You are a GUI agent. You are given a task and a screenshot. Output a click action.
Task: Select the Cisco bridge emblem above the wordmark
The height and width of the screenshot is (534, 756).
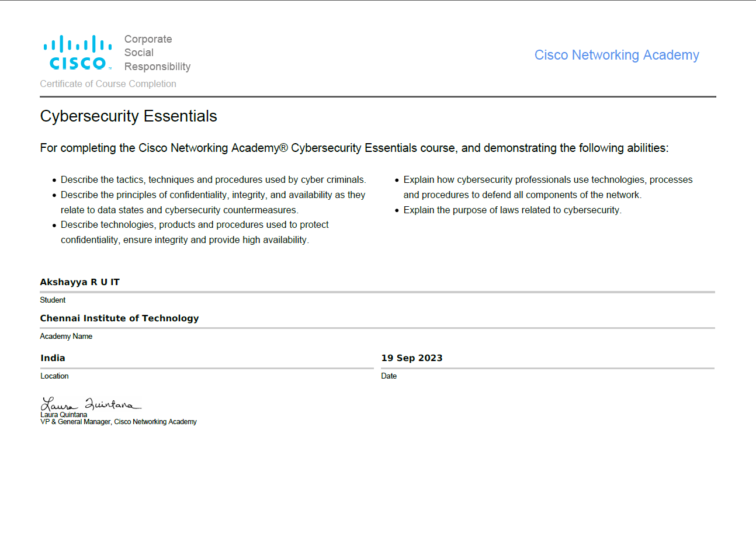click(x=77, y=43)
